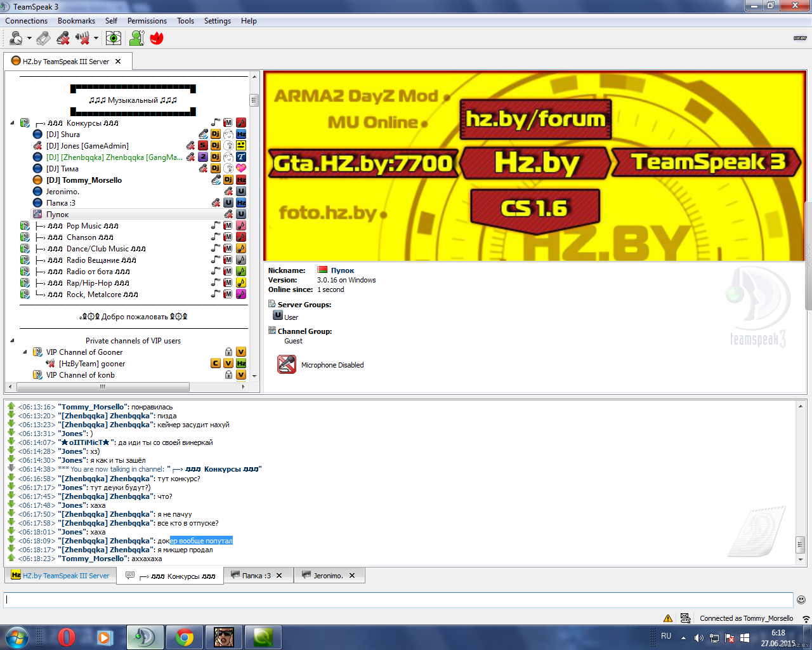Click the yellow warning icon in the status bar

(668, 618)
